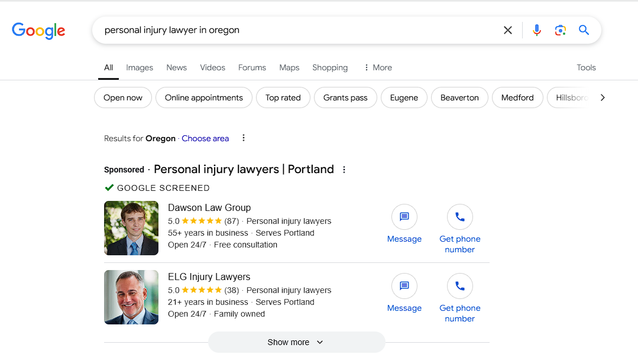
Task: Toggle the Online appointments filter
Action: point(203,97)
